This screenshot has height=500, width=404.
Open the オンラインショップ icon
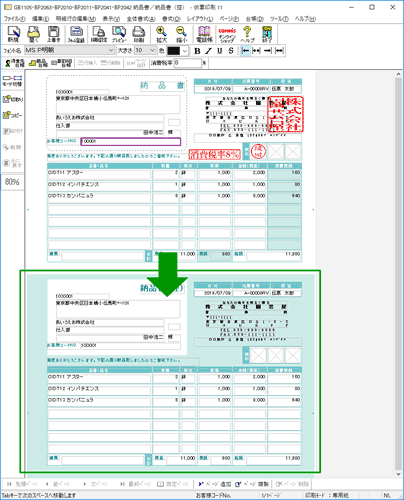pos(227,34)
